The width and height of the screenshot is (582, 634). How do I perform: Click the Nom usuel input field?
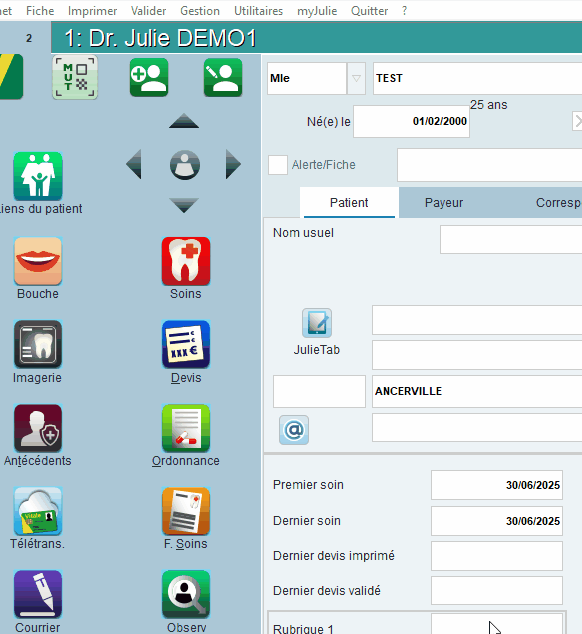(511, 239)
